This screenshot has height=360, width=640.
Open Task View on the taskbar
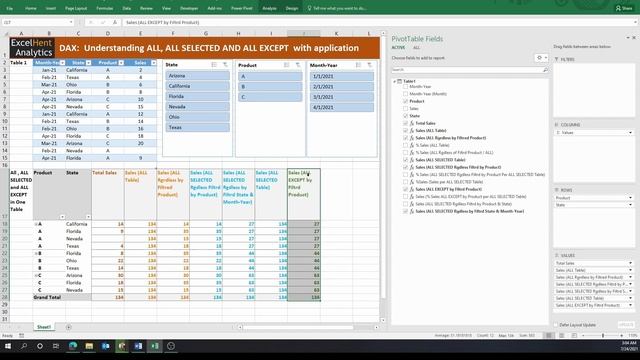click(56, 346)
